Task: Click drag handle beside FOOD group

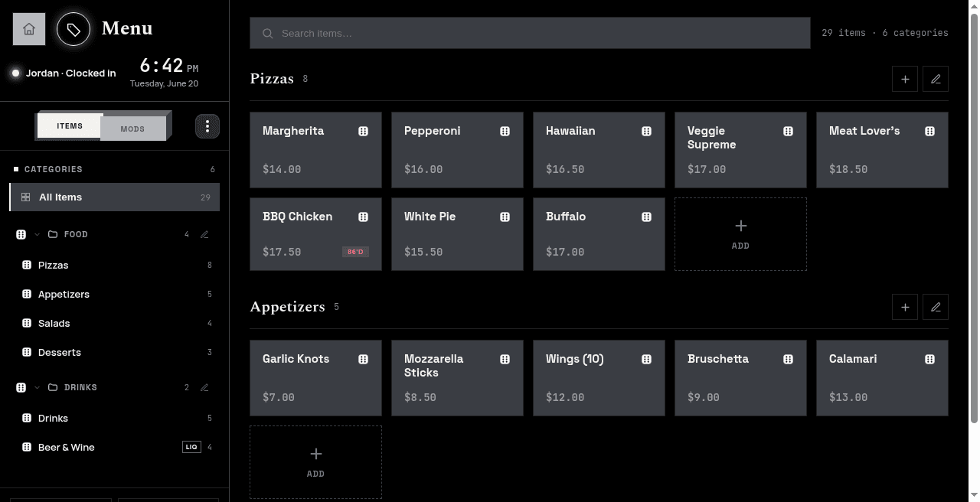Action: click(x=21, y=235)
